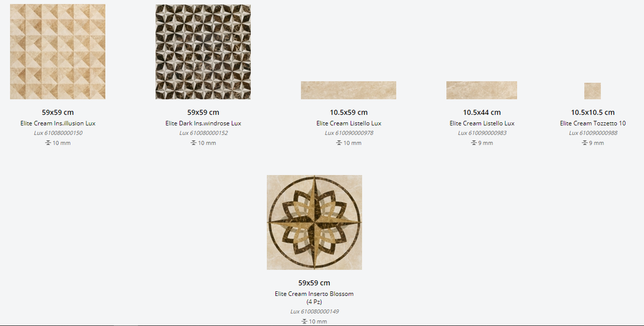Open the Elite Cream Ins.illusion Lux tile image
The width and height of the screenshot is (644, 326).
pos(58,52)
